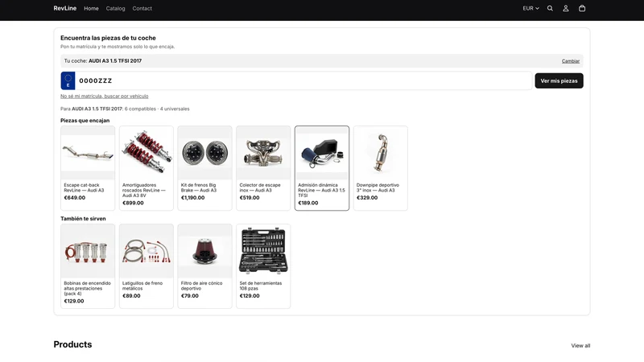
Task: Click the €519.00 price
Action: pos(250,197)
